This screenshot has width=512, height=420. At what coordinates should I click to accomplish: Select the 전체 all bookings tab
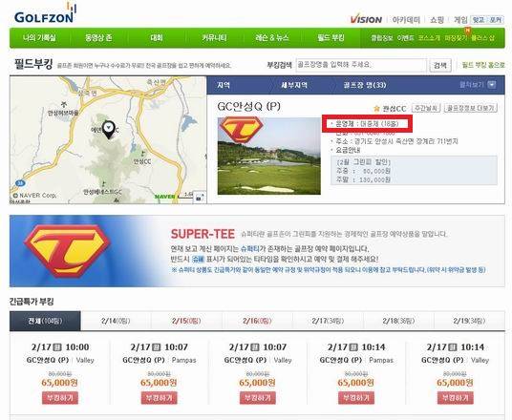[x=45, y=321]
